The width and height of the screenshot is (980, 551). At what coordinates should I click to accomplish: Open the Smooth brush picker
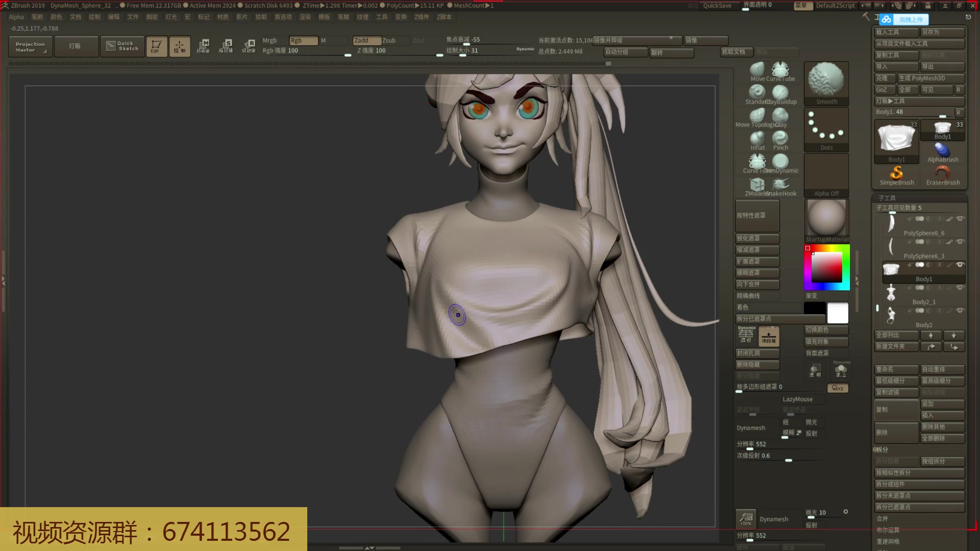(826, 82)
